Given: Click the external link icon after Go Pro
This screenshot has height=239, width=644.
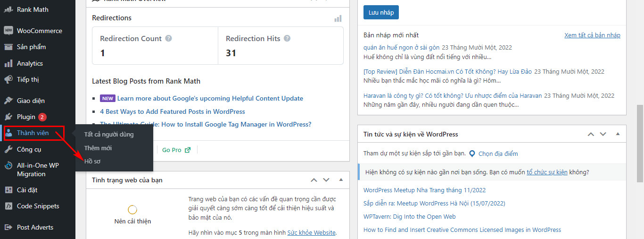Looking at the screenshot, I should pyautogui.click(x=188, y=150).
